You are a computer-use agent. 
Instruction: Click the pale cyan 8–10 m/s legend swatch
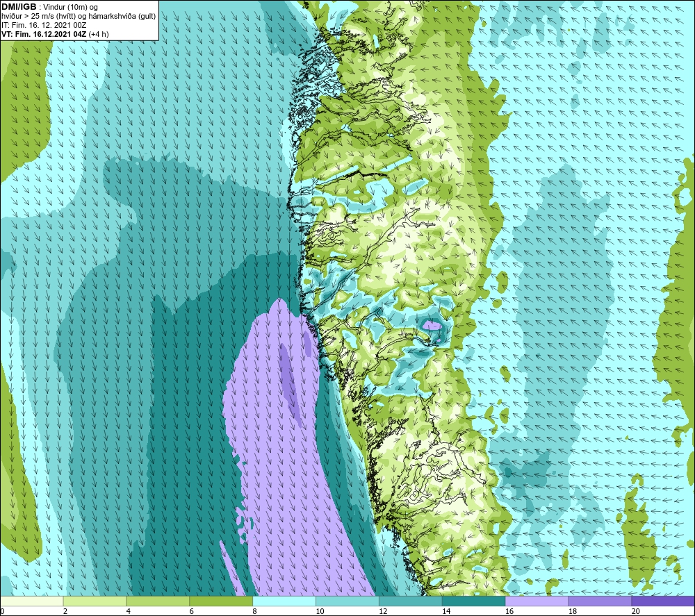pyautogui.click(x=284, y=601)
